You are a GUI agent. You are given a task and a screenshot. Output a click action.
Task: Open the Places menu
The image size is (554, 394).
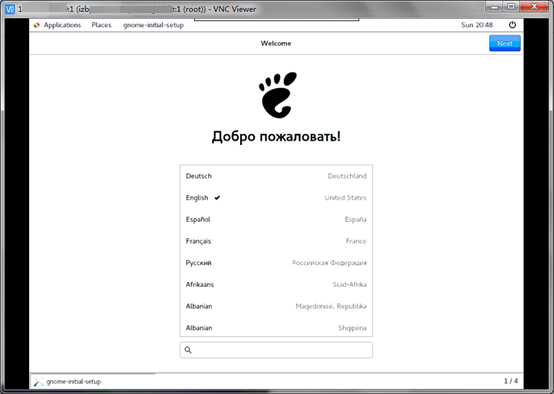101,25
